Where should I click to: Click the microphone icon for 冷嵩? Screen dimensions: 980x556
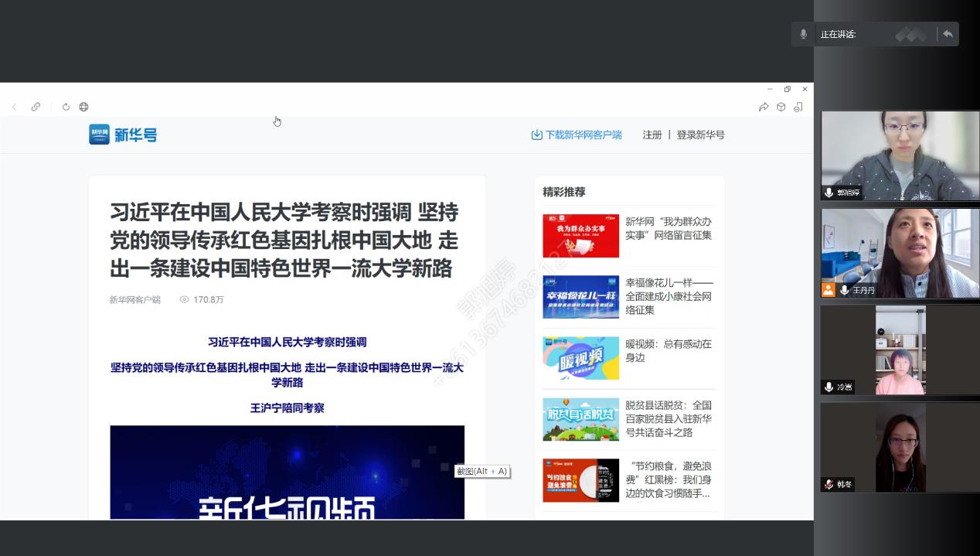pyautogui.click(x=829, y=387)
